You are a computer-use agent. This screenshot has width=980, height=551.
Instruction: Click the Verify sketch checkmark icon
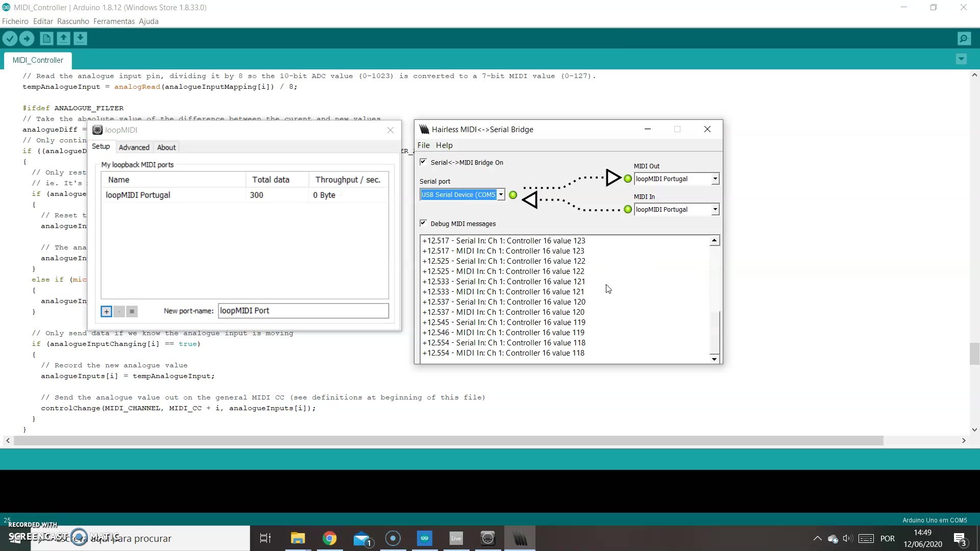pyautogui.click(x=10, y=38)
